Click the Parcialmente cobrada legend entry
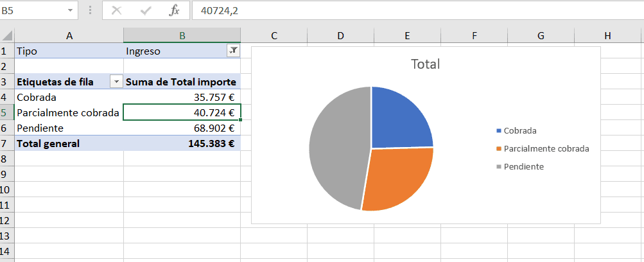The height and width of the screenshot is (262, 644). pos(543,148)
